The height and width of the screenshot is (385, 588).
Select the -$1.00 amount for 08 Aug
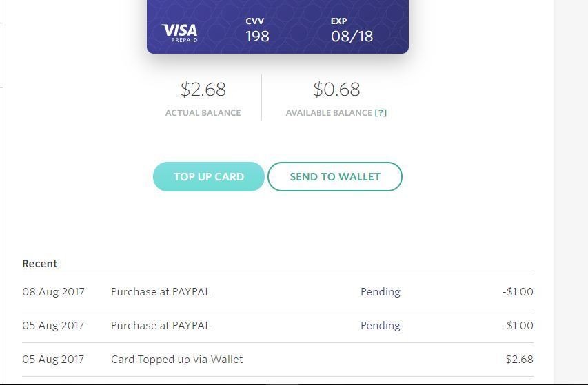(x=518, y=292)
